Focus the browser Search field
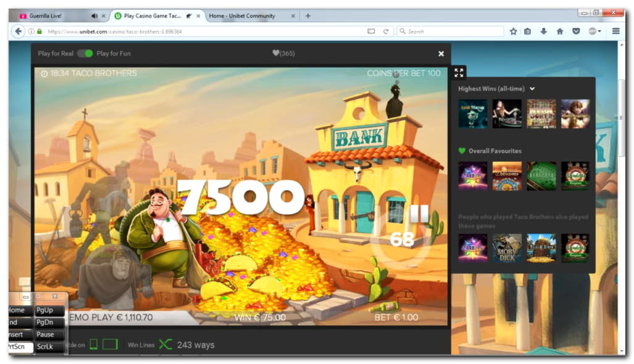 [450, 31]
